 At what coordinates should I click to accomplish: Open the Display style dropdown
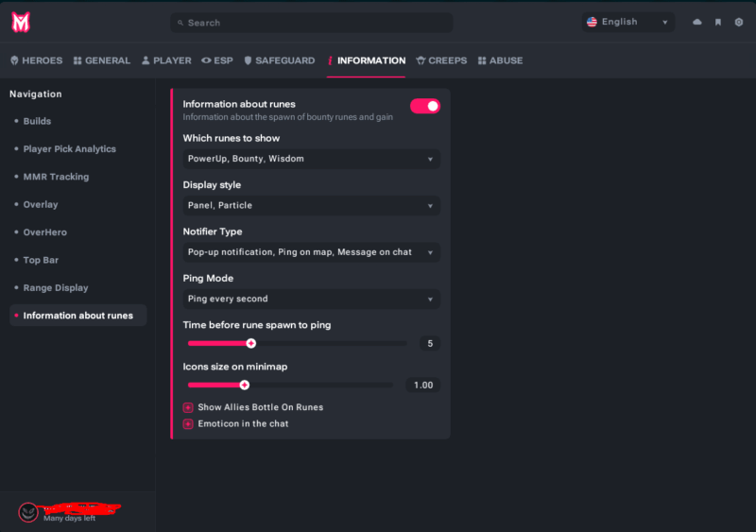[x=311, y=205]
